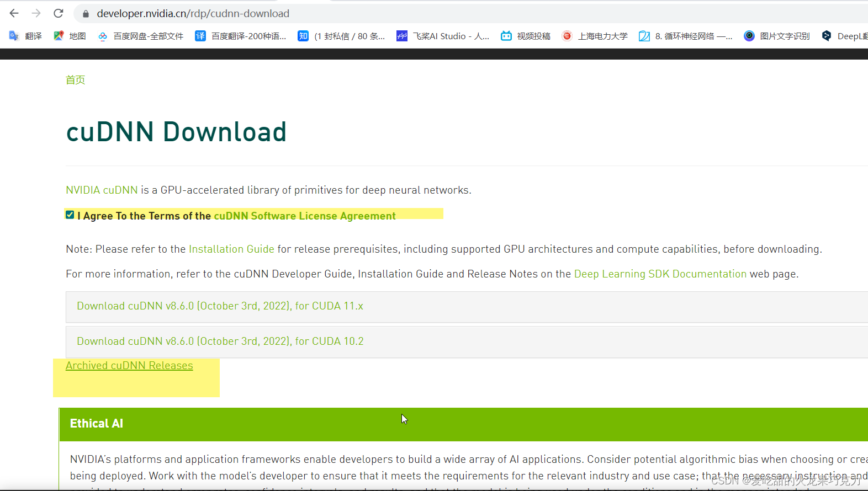Image resolution: width=868 pixels, height=491 pixels.
Task: Click the padlock site info icon
Action: 86,14
